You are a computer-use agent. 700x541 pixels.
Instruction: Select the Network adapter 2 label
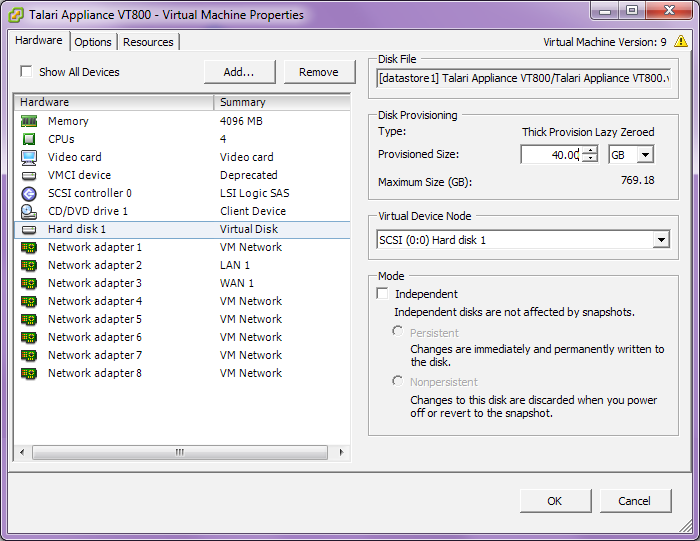[95, 265]
